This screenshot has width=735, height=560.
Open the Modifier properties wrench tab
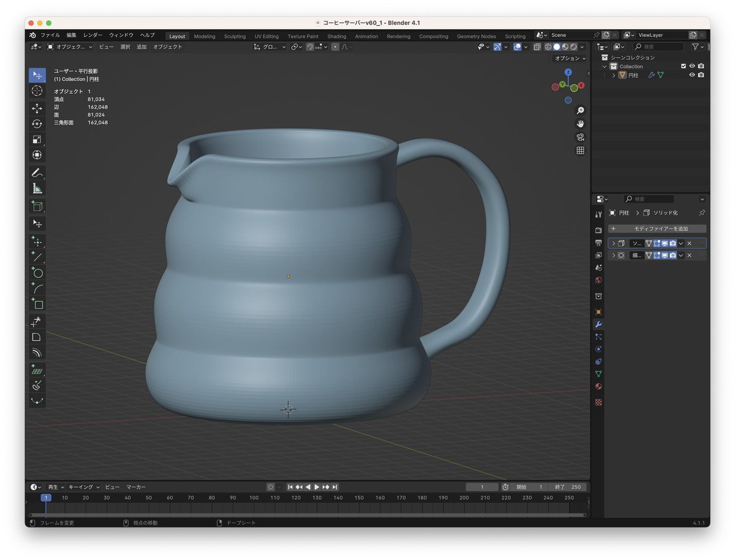pos(598,324)
